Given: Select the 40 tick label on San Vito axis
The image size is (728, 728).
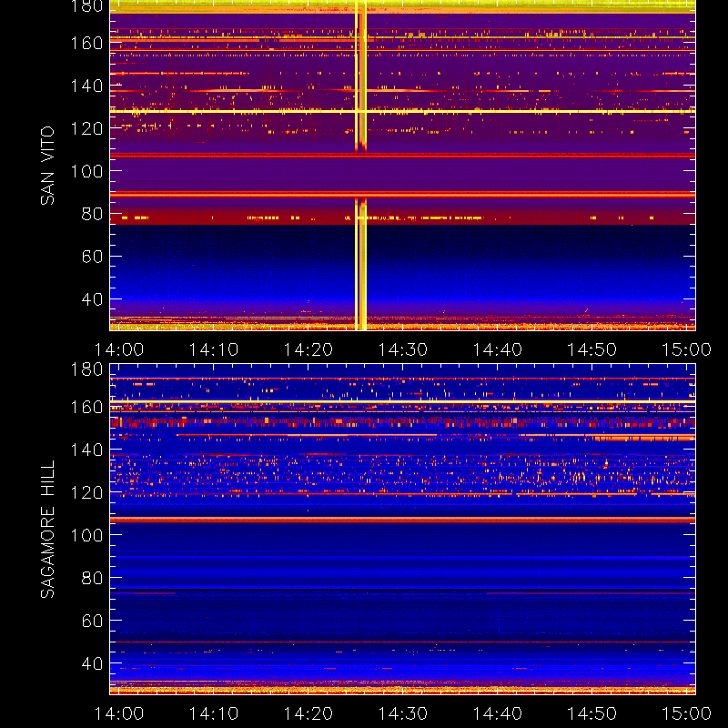Looking at the screenshot, I should click(x=92, y=299).
